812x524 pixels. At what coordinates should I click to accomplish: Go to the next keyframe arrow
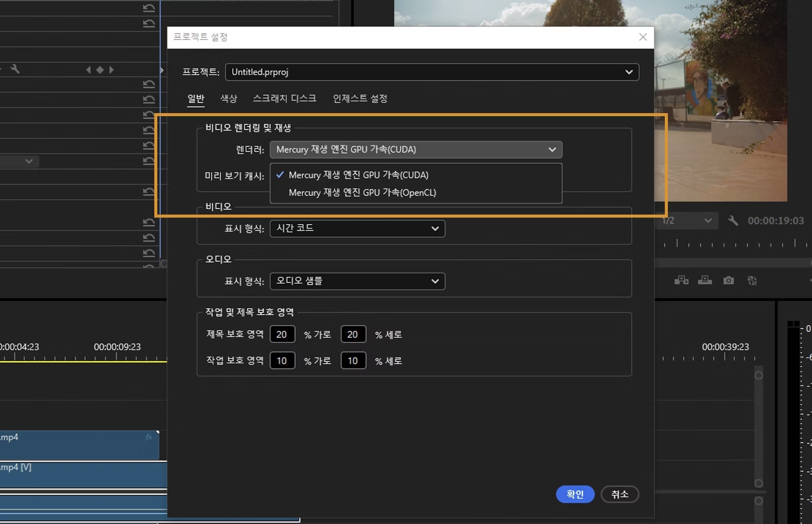click(111, 69)
